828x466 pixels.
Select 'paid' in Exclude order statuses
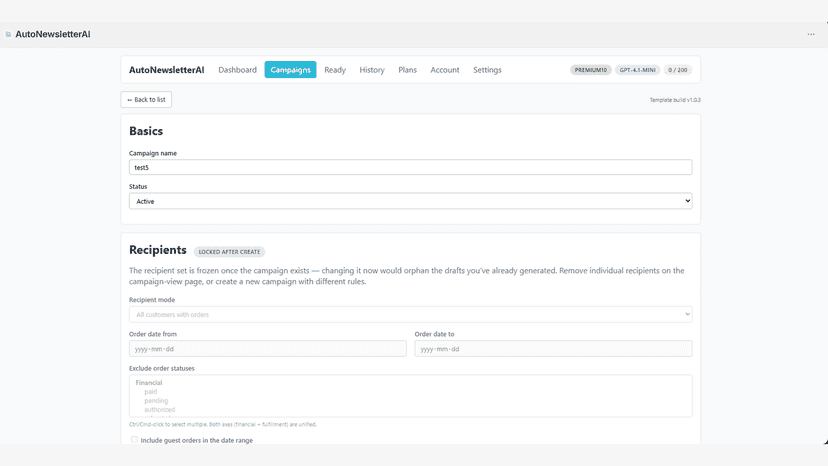pos(150,392)
